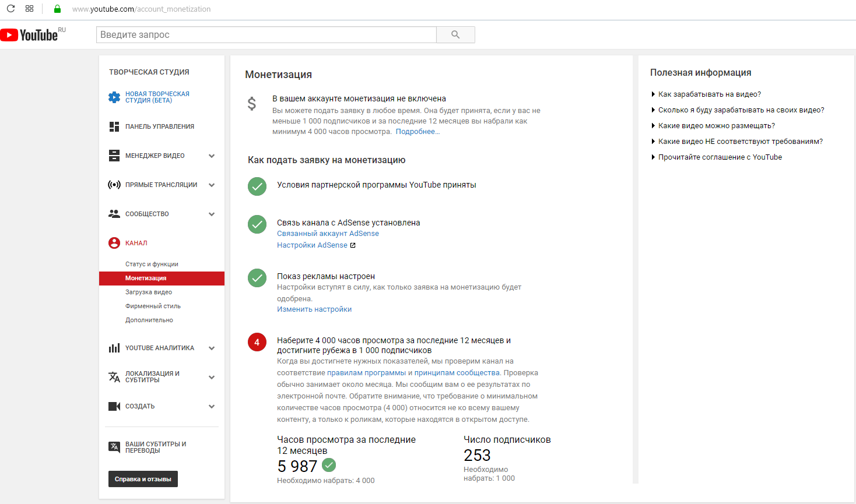Select the Монетизация menu item
Screen dimensions: 856x504
tap(162, 279)
